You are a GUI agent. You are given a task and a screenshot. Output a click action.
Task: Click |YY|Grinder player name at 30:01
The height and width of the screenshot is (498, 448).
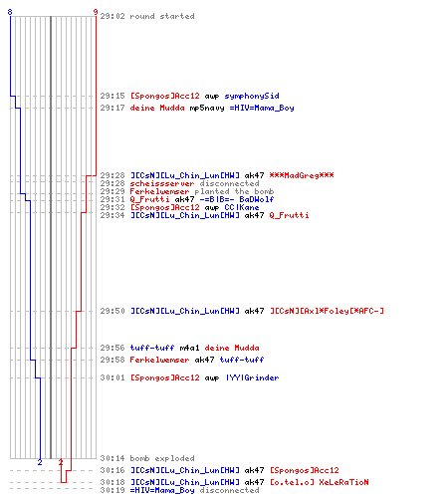253,377
